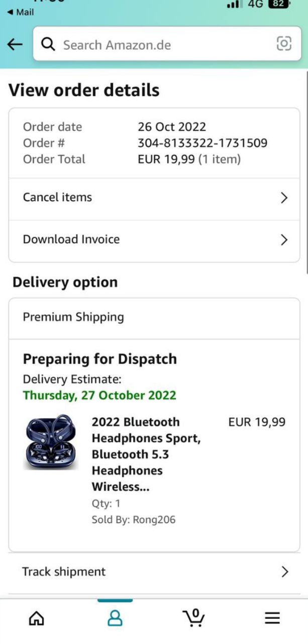Open the Bluetooth Headphones product title
Screen dimensions: 308x644
(146, 454)
